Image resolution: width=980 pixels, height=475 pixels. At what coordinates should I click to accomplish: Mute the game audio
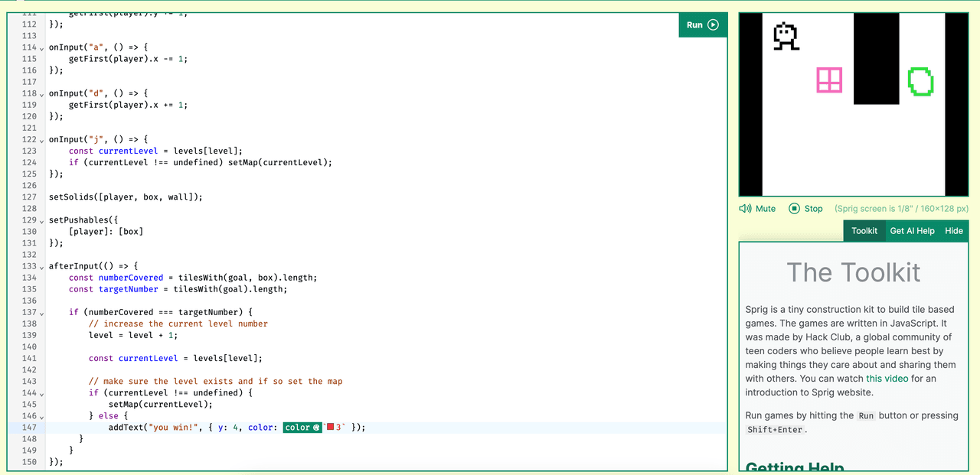click(757, 208)
